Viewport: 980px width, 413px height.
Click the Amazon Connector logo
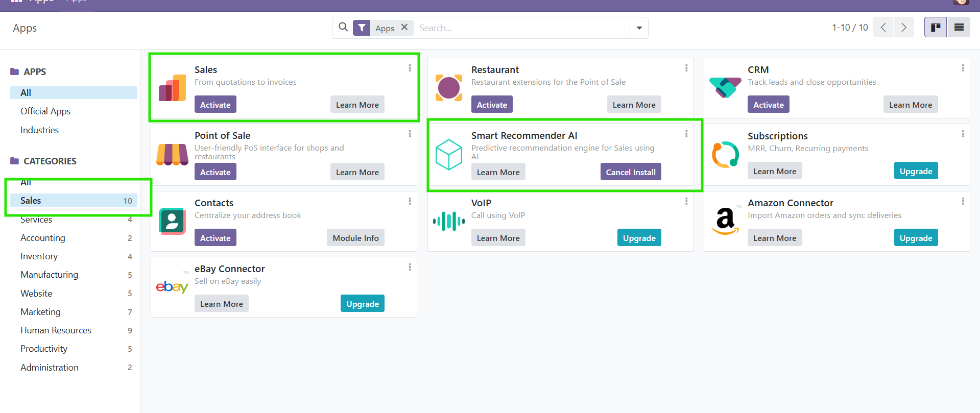click(x=725, y=221)
